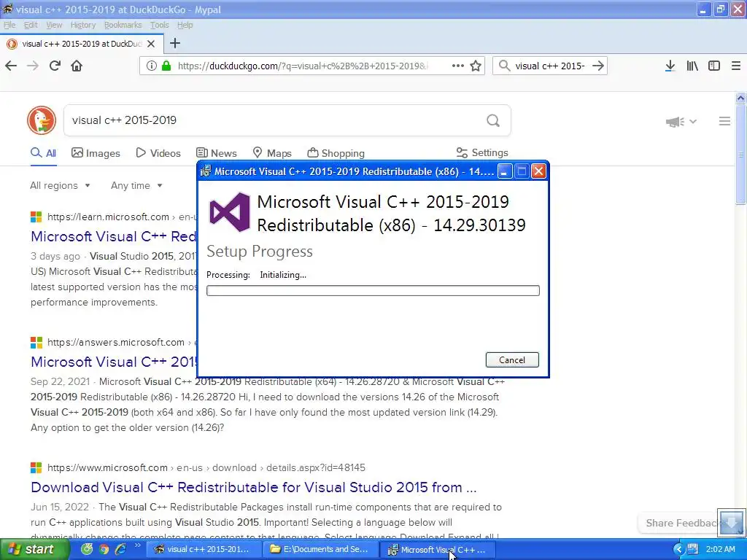The image size is (747, 560).
Task: Switch to the Maps tab
Action: [271, 153]
